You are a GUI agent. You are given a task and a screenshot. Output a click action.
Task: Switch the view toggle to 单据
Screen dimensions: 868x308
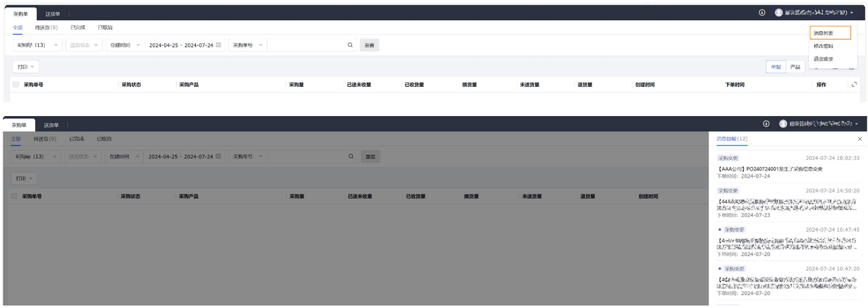pyautogui.click(x=776, y=67)
